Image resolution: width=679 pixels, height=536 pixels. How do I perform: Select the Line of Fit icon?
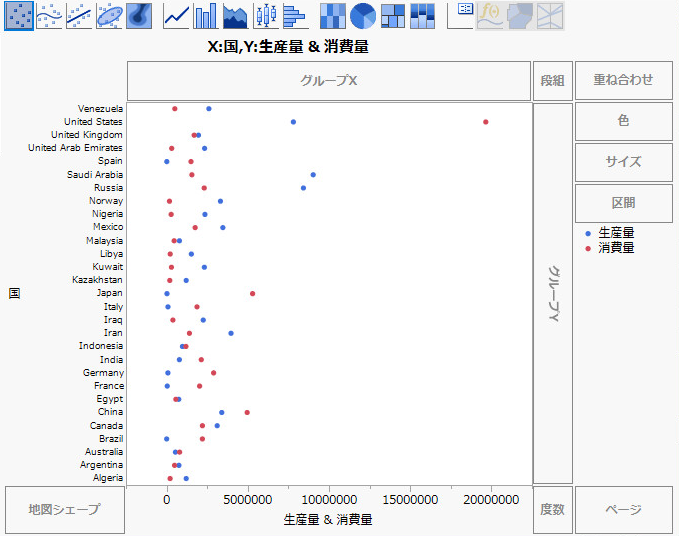click(79, 15)
